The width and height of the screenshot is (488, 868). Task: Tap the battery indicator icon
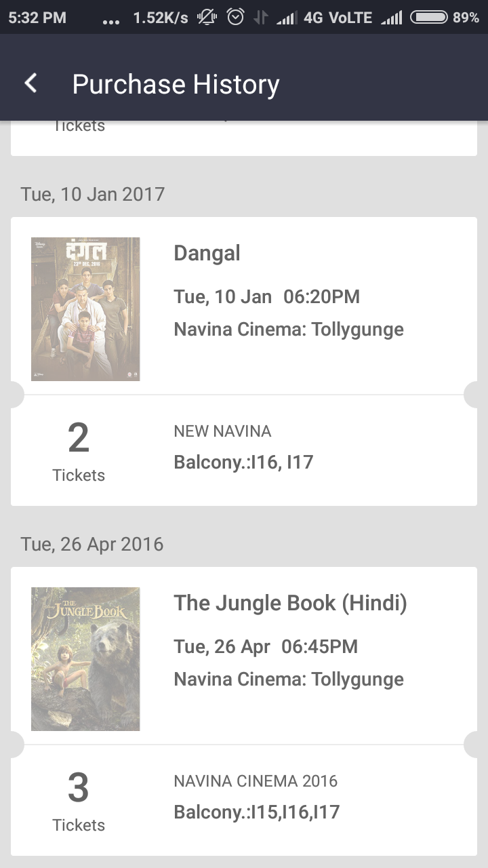pos(429,18)
